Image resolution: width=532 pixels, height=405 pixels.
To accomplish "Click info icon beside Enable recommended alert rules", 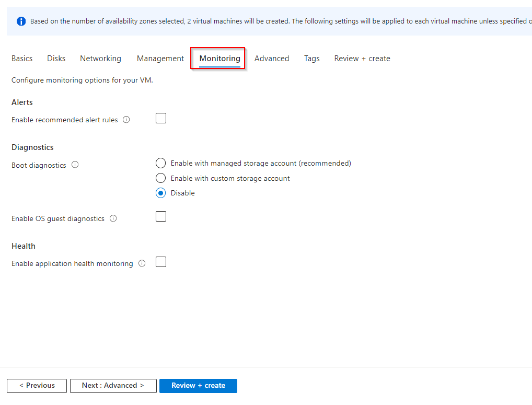I will (126, 120).
